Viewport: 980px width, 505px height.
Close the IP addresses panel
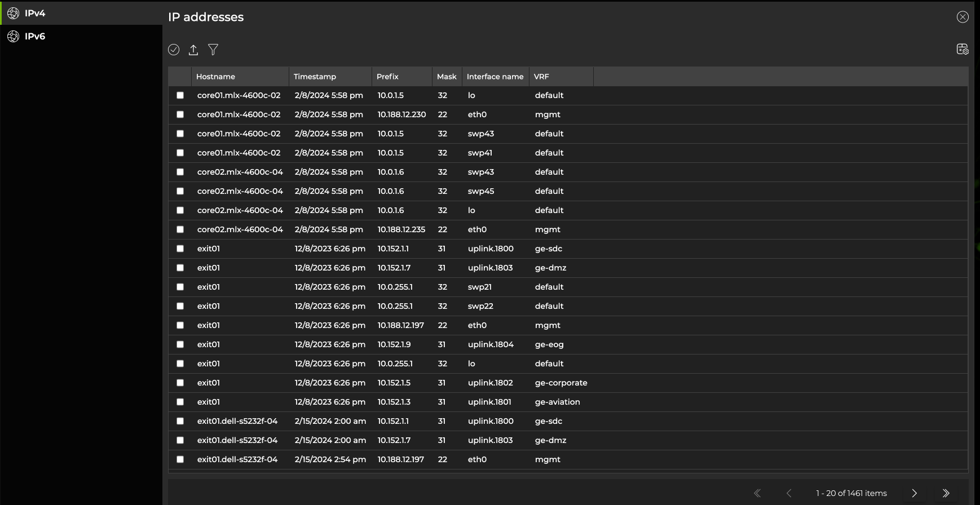coord(963,17)
